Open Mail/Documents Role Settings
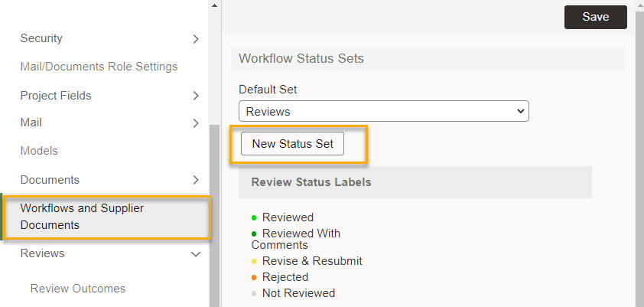The image size is (644, 307). [x=99, y=67]
